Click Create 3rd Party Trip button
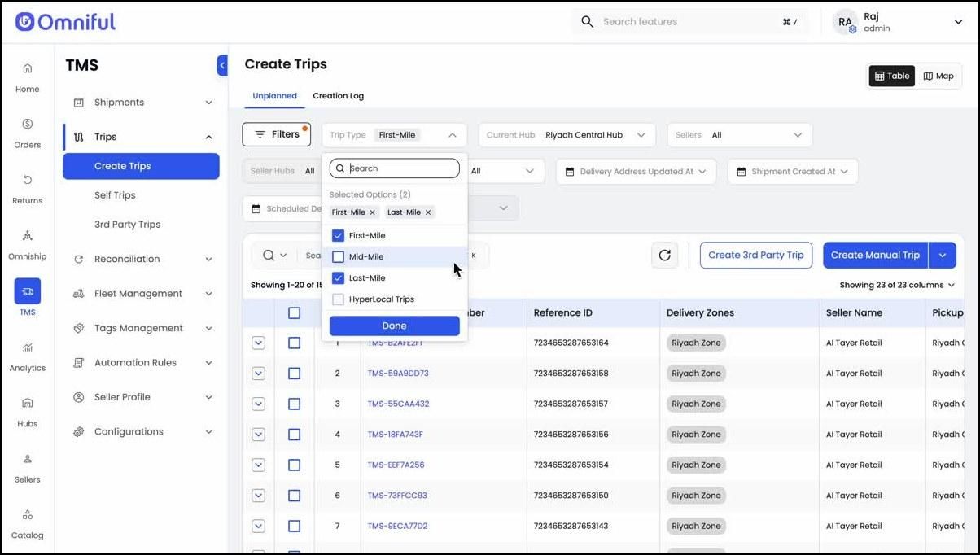 pos(755,255)
